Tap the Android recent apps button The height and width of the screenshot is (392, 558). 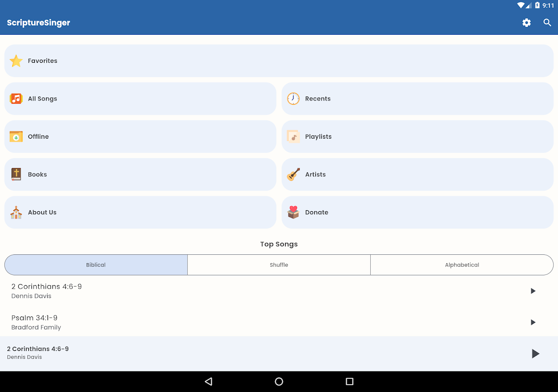point(350,382)
